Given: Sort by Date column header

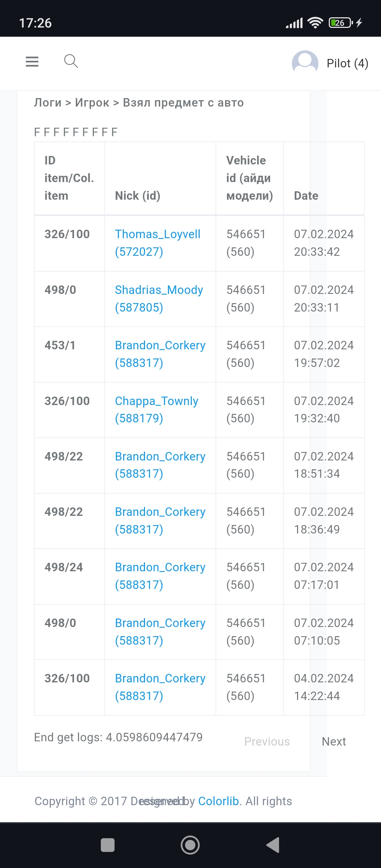Looking at the screenshot, I should point(306,195).
